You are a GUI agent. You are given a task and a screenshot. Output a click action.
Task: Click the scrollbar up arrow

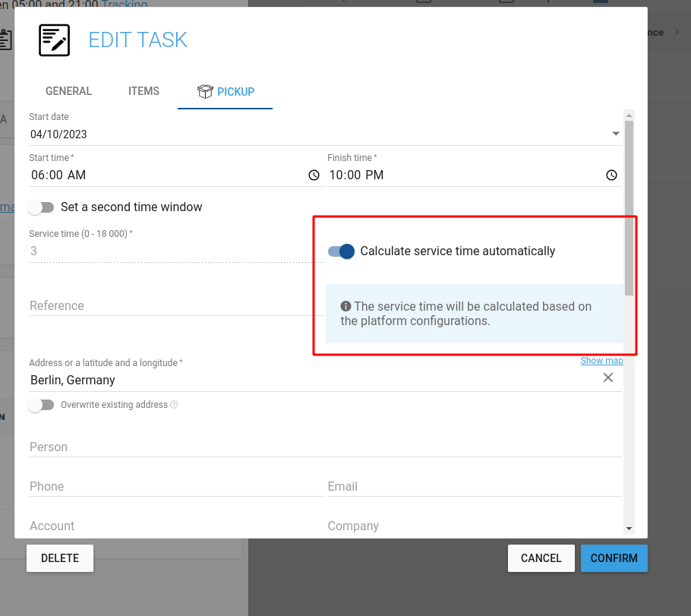click(x=629, y=115)
